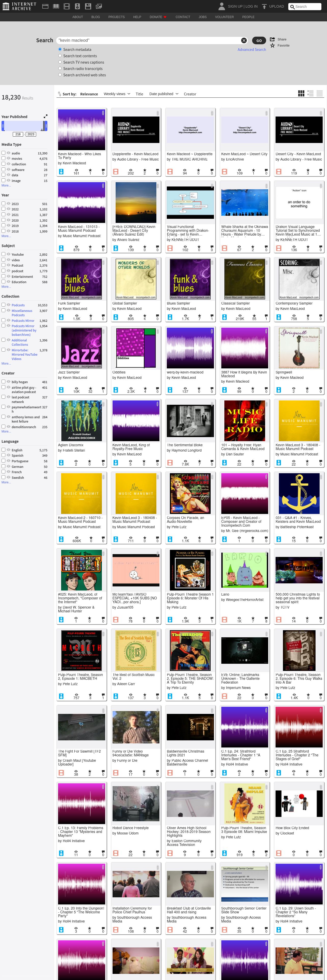Switch to compact list view
Image resolution: width=327 pixels, height=980 pixels.
pos(319,94)
